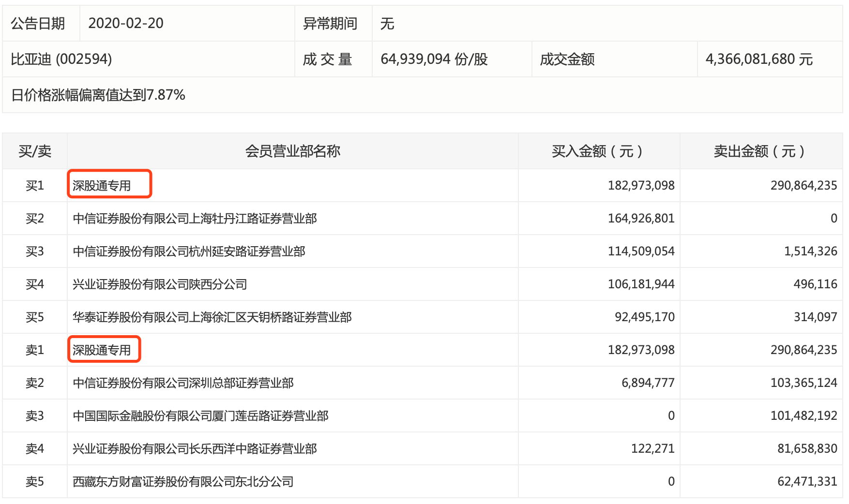Click the 卖出金额（元）column header
849x504 pixels.
point(759,151)
